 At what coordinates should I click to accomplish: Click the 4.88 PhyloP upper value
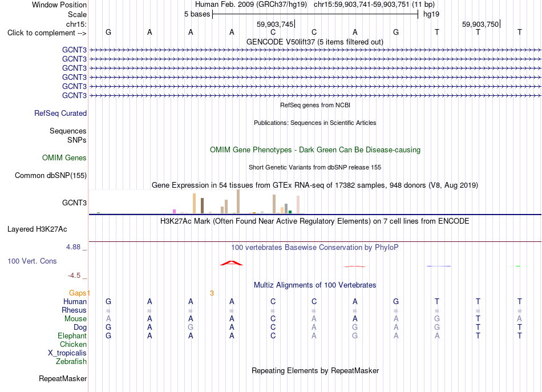click(x=73, y=247)
